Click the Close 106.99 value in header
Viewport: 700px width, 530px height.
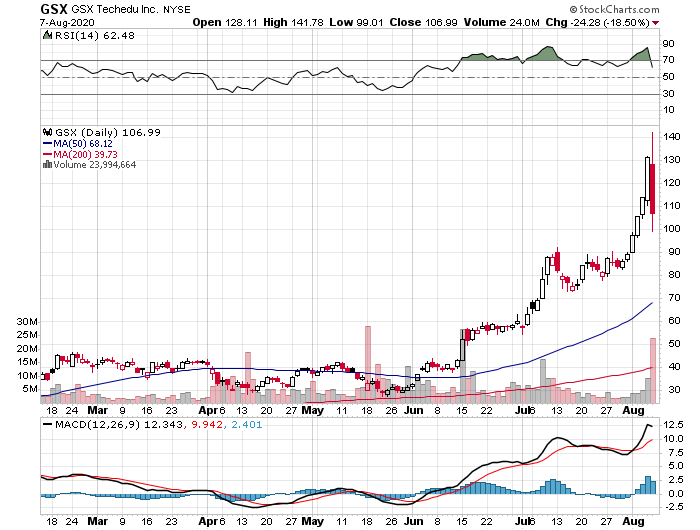423,22
